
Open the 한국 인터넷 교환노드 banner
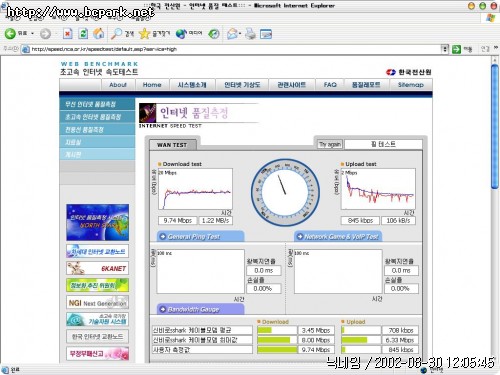coord(97,336)
